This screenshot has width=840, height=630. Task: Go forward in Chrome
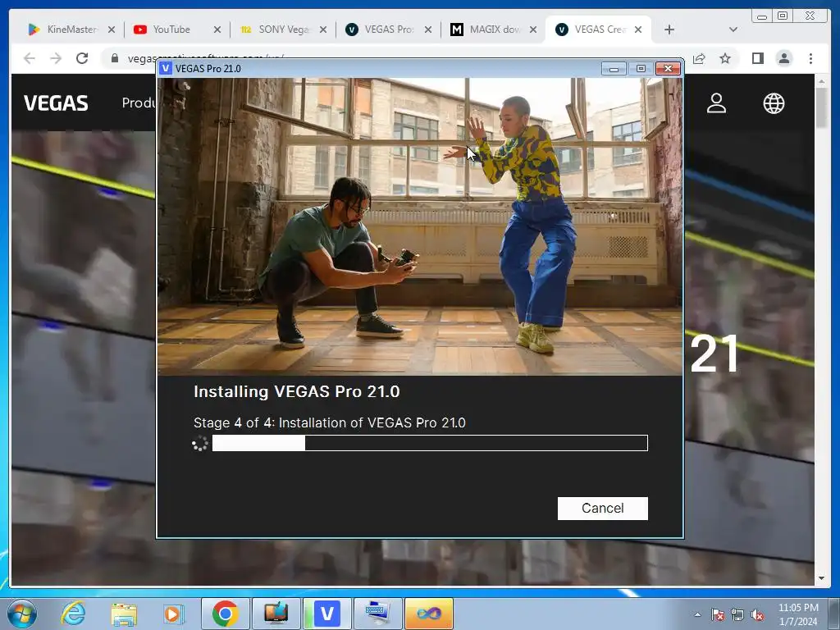coord(56,58)
